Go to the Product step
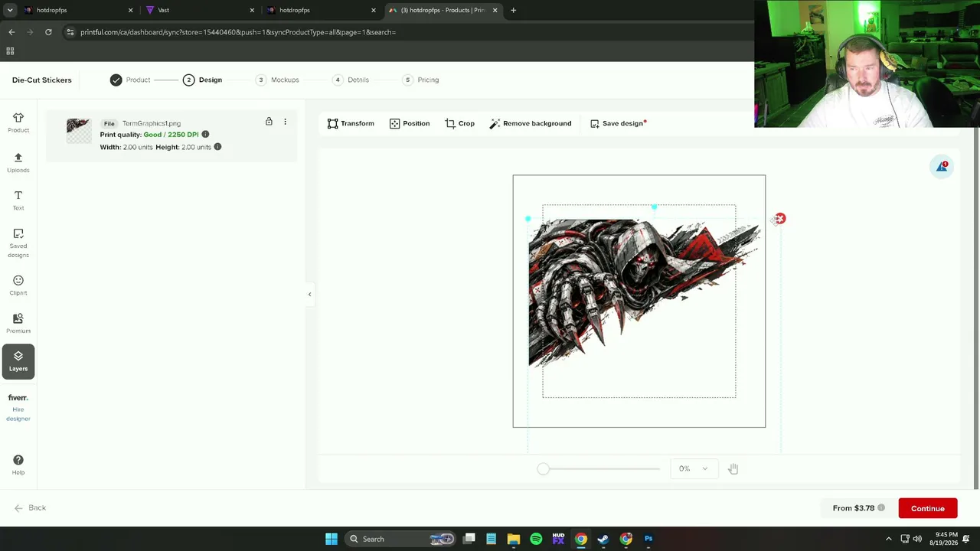This screenshot has width=980, height=551. pos(130,80)
